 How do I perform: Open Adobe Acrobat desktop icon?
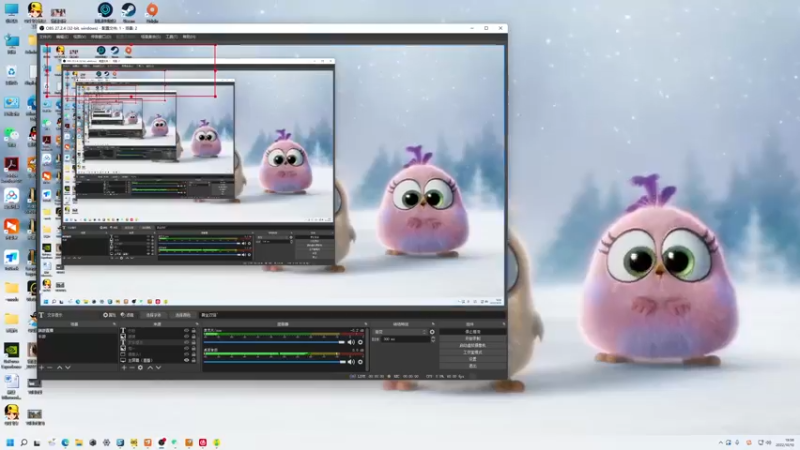point(11,169)
